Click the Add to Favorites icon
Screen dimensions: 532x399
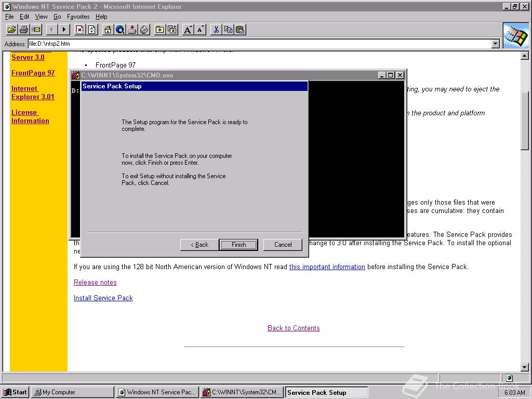click(172, 30)
